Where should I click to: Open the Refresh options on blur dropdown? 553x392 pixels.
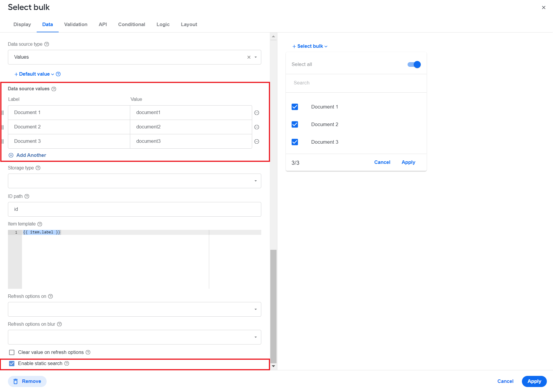point(135,337)
